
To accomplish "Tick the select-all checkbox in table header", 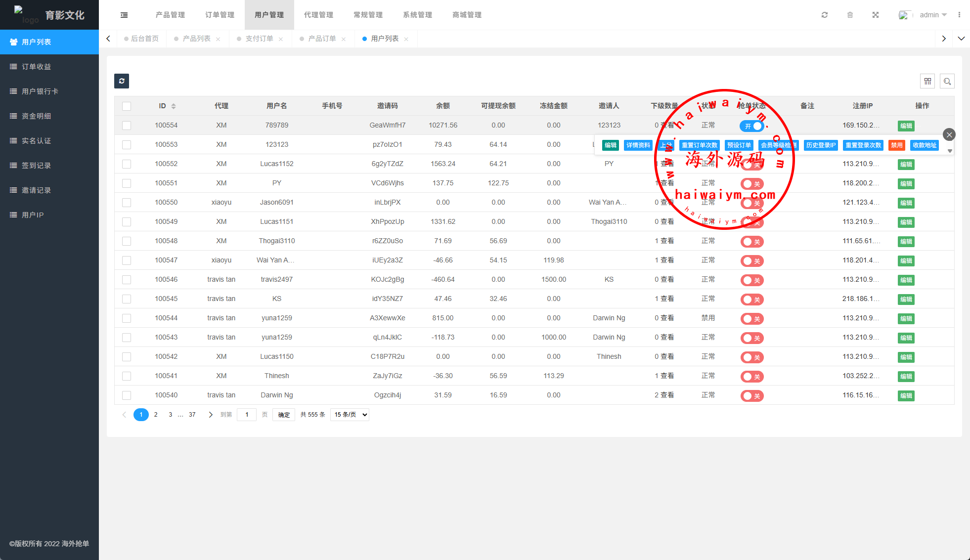I will [x=127, y=106].
